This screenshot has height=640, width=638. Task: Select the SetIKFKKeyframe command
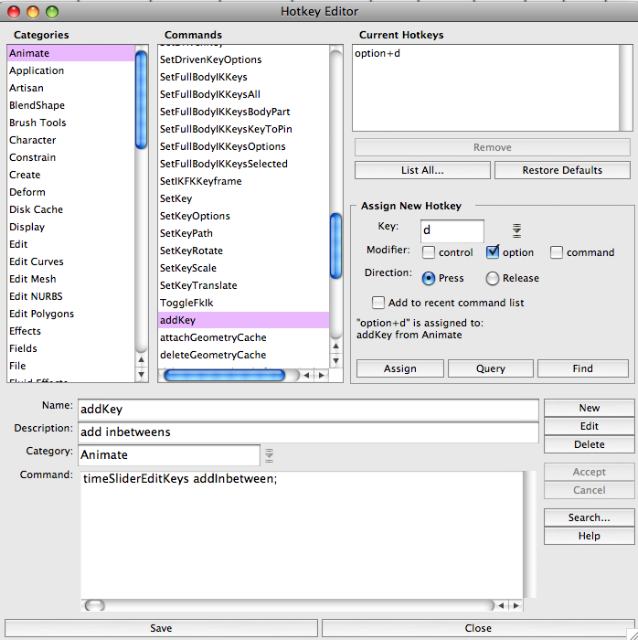[244, 181]
